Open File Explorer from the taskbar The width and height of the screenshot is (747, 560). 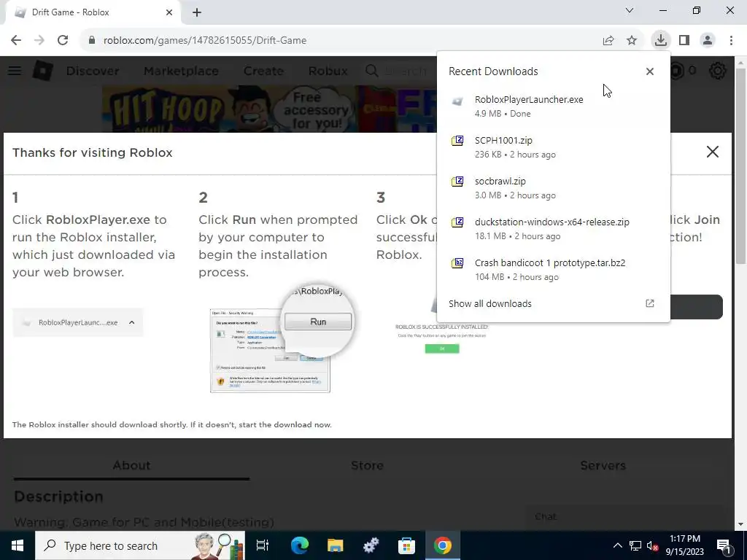(336, 545)
